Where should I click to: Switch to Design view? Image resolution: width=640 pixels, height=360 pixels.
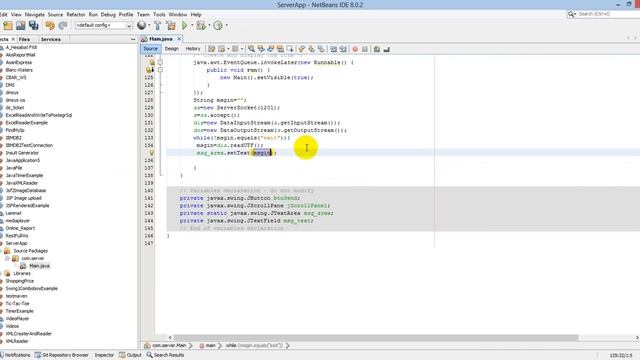point(172,49)
